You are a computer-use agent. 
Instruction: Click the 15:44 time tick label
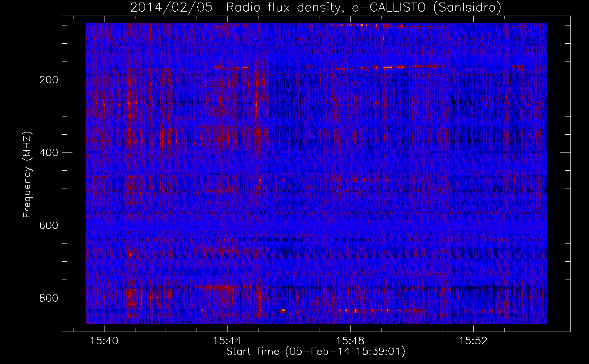click(x=227, y=341)
